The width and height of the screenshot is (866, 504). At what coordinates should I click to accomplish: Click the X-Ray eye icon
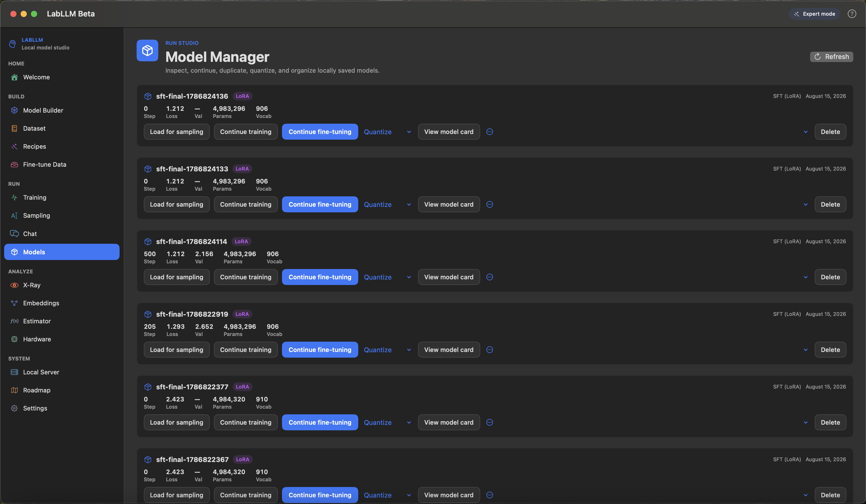14,285
